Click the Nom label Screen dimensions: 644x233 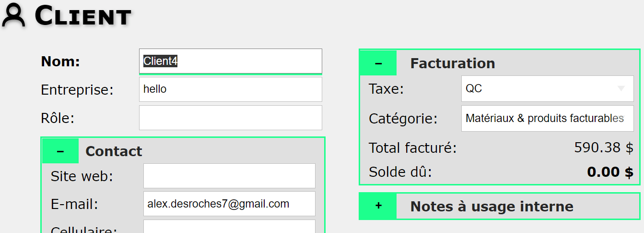coord(60,61)
